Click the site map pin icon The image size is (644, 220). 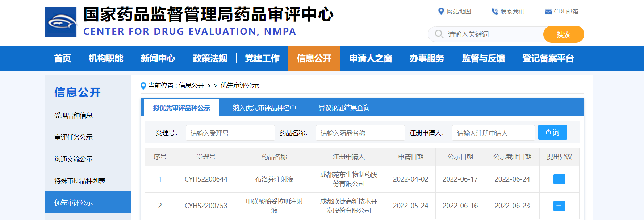point(441,11)
